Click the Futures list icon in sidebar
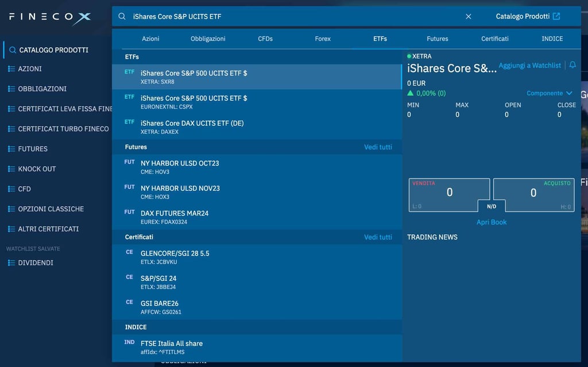The width and height of the screenshot is (588, 367). pos(11,149)
